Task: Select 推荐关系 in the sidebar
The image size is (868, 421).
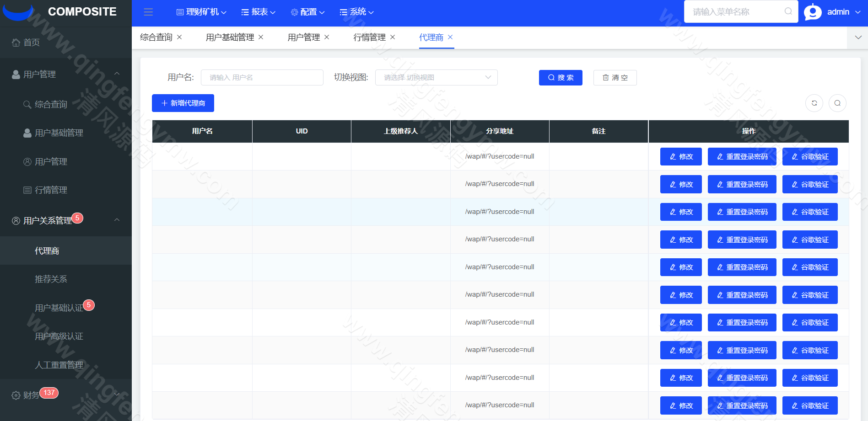Action: tap(51, 279)
